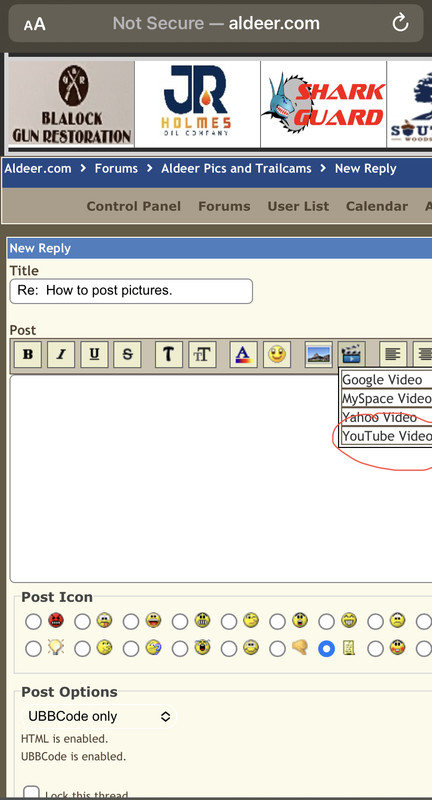Select the winking smiley post icon
Screen dimensions: 432x800
(228, 621)
